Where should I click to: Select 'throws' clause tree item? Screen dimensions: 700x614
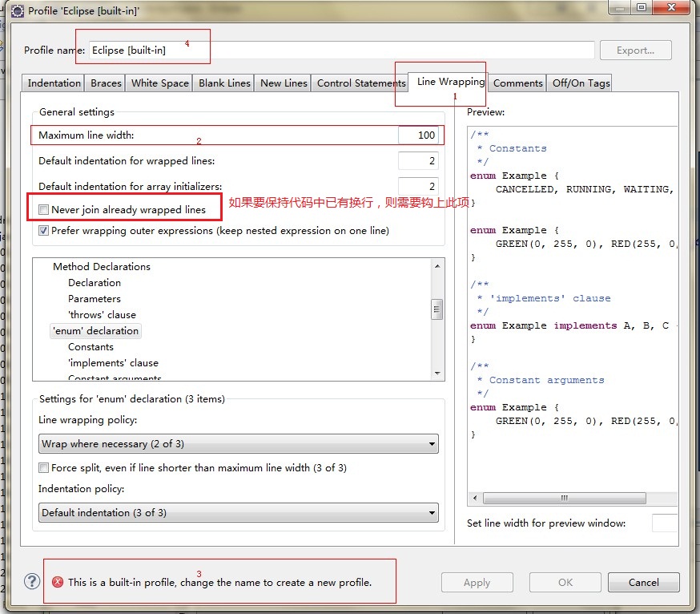tap(102, 315)
